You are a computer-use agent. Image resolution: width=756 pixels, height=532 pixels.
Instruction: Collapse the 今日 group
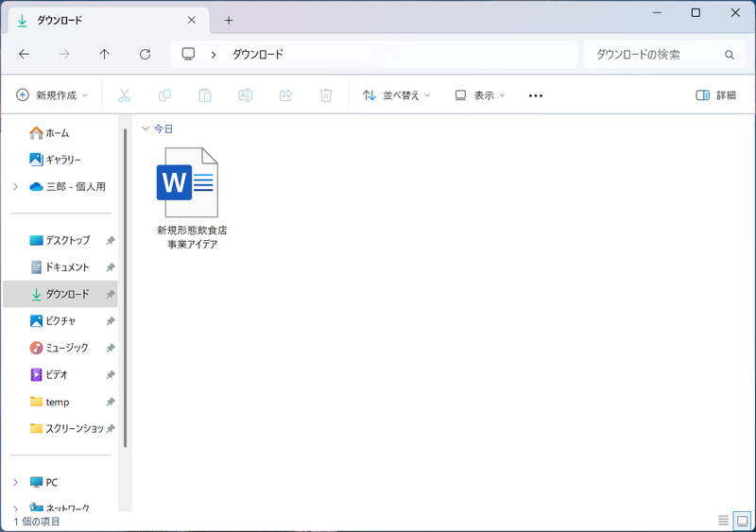click(x=145, y=129)
